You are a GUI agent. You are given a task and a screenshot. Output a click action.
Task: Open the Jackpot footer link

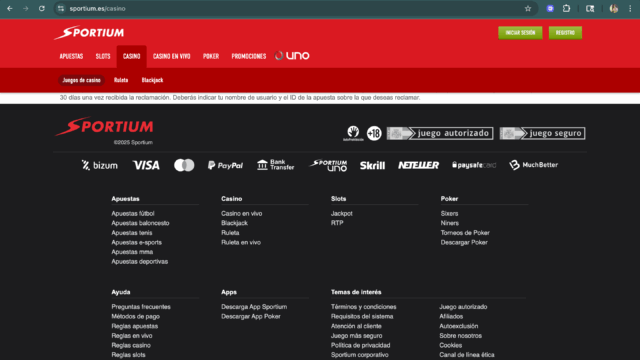pos(342,213)
